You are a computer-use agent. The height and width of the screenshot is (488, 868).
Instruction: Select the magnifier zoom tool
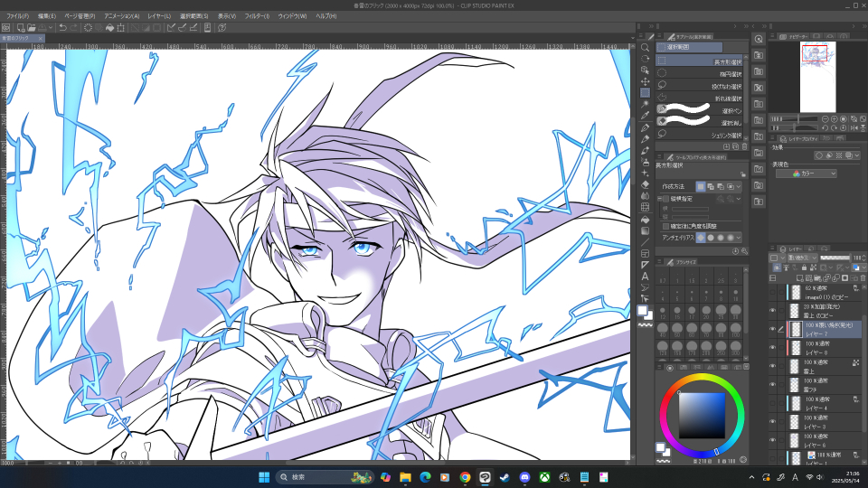click(645, 47)
